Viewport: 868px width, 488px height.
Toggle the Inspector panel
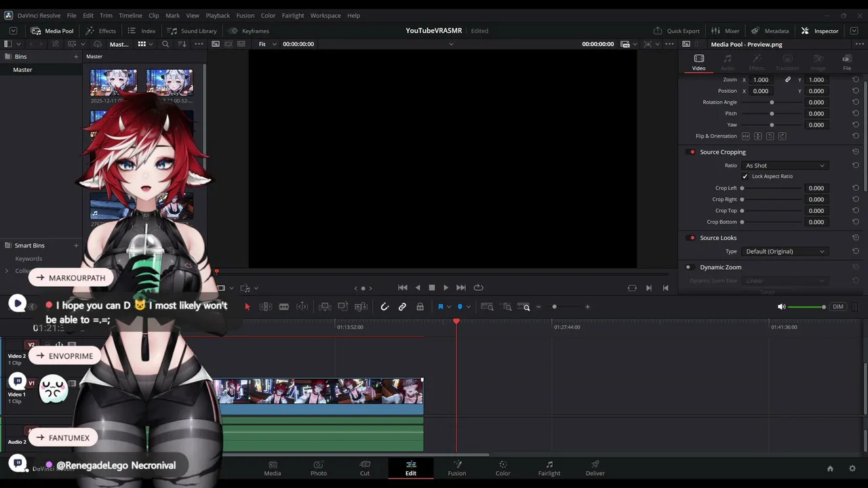click(x=820, y=31)
